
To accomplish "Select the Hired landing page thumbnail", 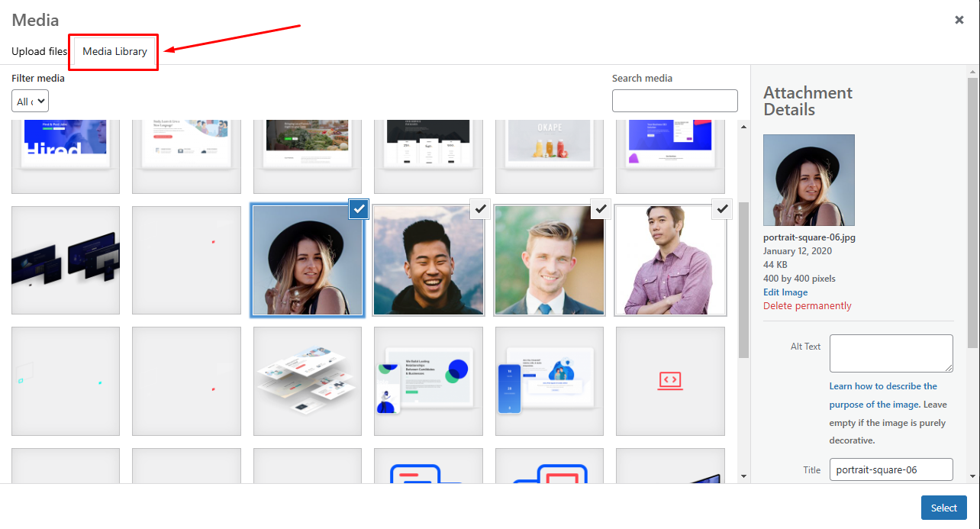I will click(x=66, y=156).
